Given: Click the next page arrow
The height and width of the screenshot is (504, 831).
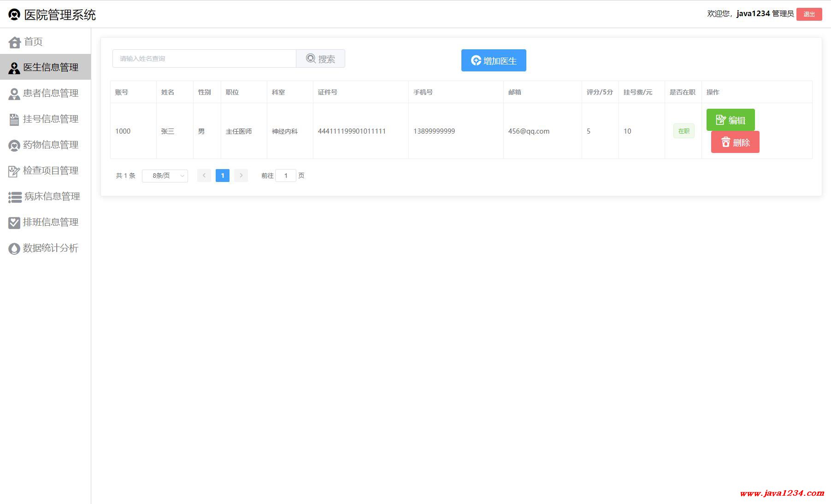Looking at the screenshot, I should (241, 176).
